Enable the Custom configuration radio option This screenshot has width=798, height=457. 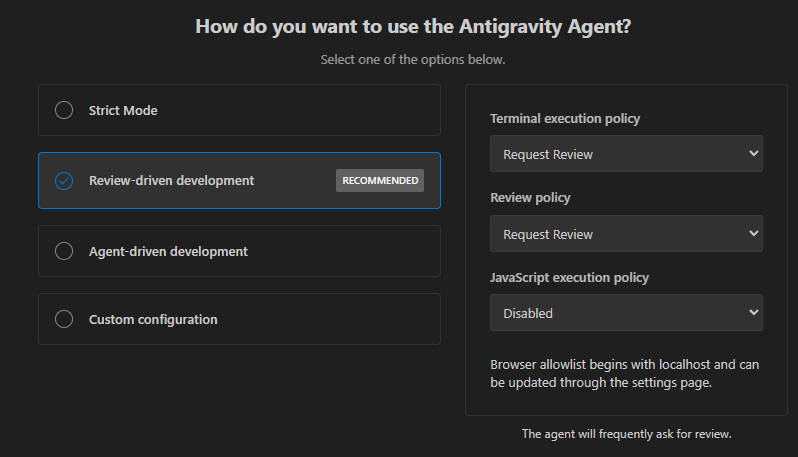[64, 320]
